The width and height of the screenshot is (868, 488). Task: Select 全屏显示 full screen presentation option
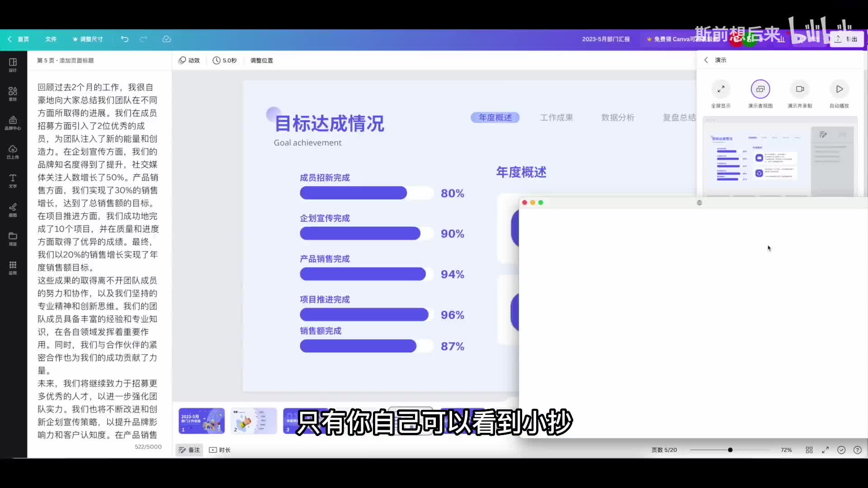coord(721,89)
